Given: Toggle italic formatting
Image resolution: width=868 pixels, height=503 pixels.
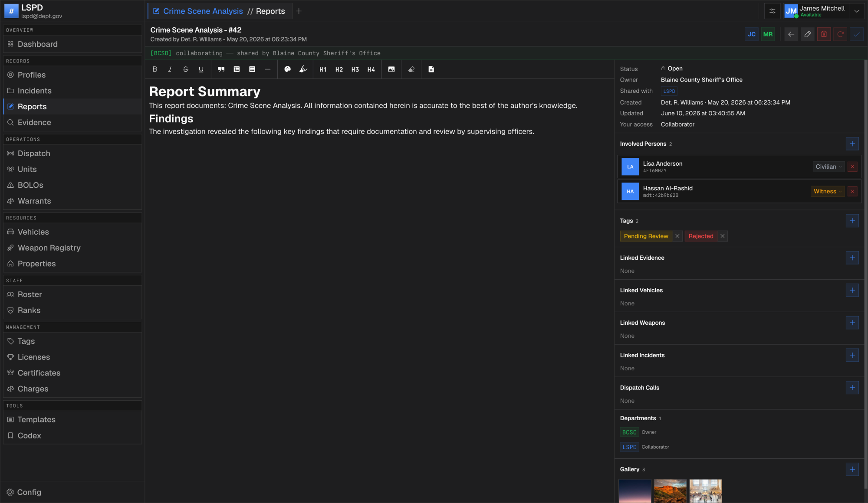Looking at the screenshot, I should 170,69.
